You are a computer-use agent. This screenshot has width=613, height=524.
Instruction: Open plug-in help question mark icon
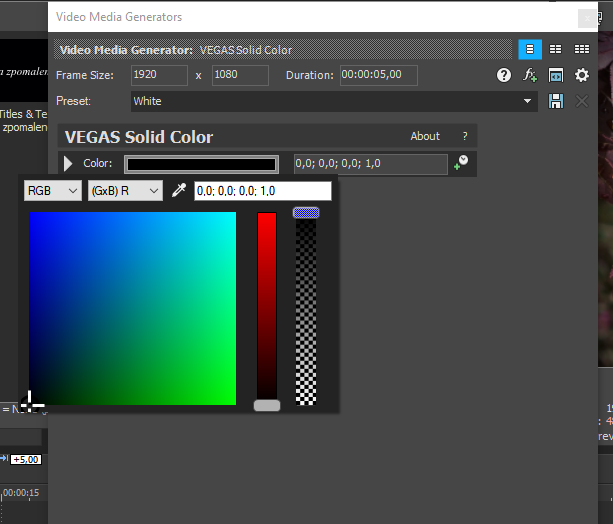[504, 75]
